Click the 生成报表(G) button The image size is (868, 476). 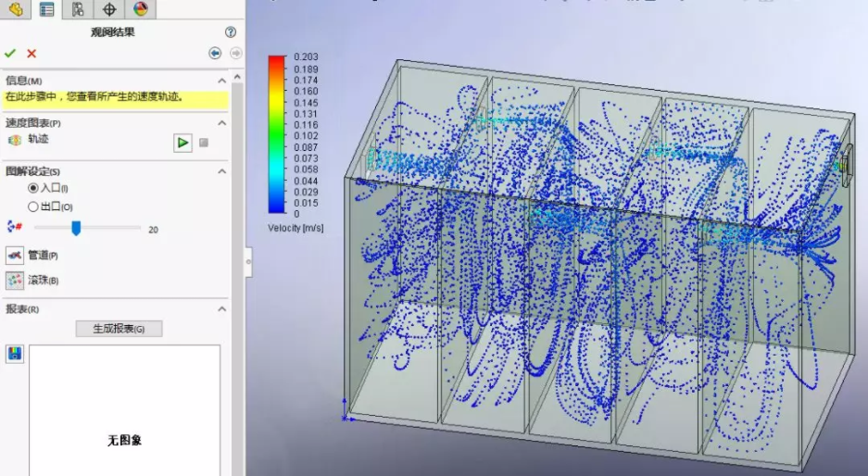click(119, 329)
